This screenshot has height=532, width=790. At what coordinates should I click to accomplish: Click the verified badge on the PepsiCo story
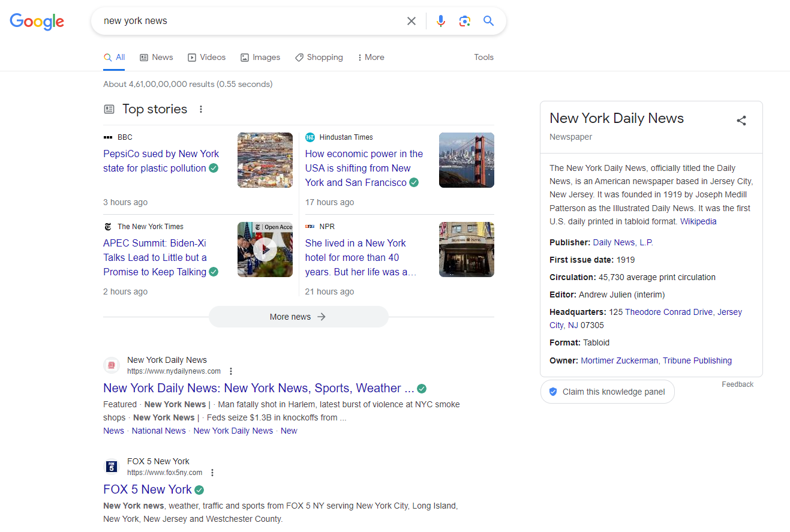click(214, 168)
